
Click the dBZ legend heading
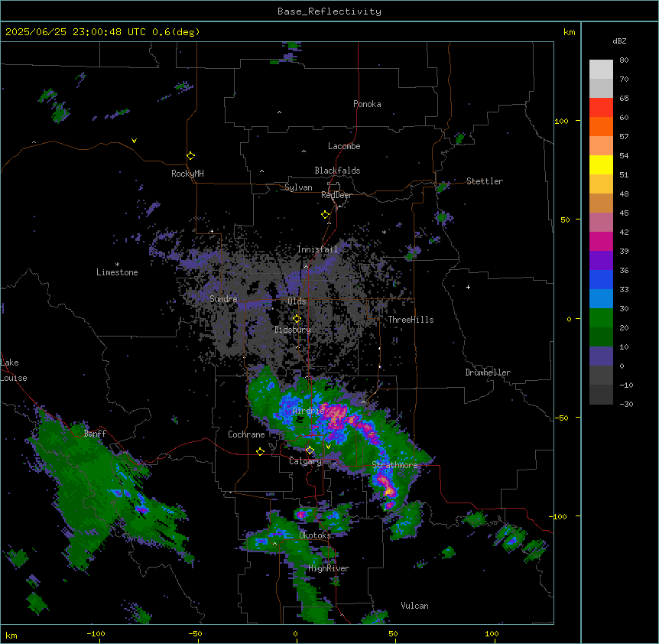[619, 41]
